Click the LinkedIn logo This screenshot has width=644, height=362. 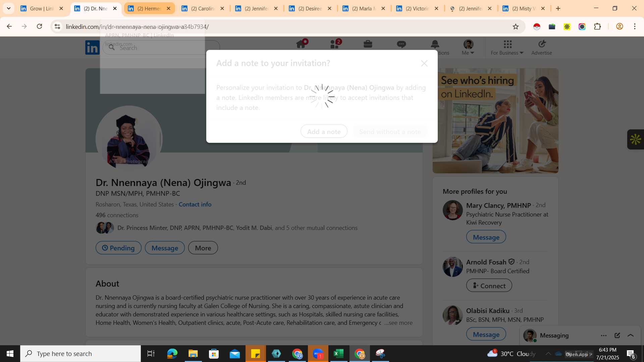pos(92,48)
